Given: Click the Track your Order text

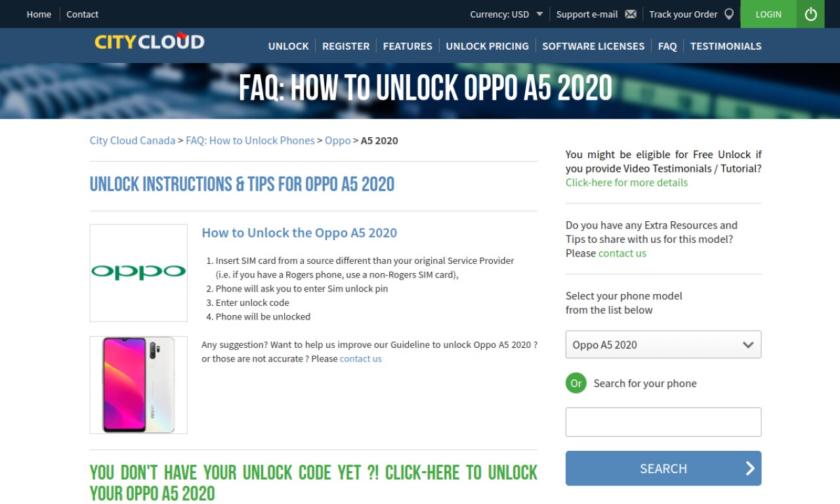Looking at the screenshot, I should click(683, 14).
